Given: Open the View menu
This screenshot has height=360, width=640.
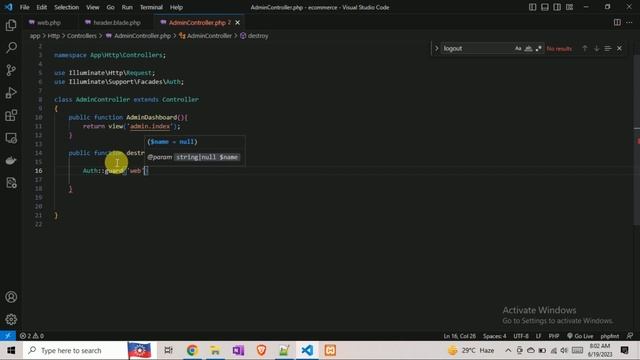Looking at the screenshot, I should [93, 7].
